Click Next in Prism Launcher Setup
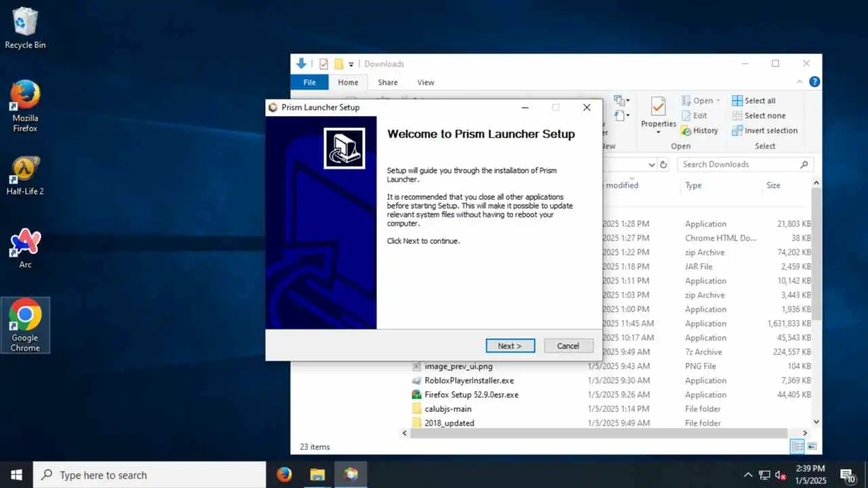Image resolution: width=868 pixels, height=488 pixels. click(x=510, y=346)
